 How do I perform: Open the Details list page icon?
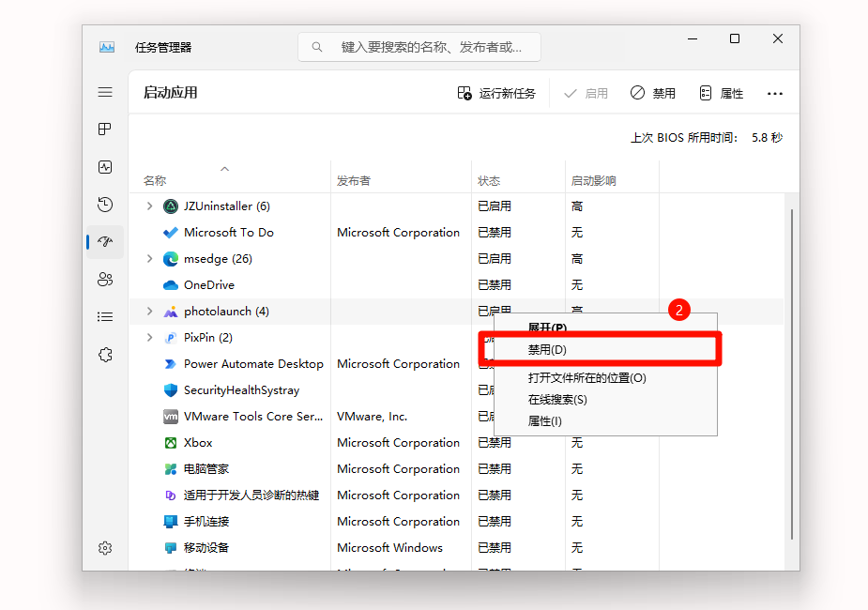point(105,316)
